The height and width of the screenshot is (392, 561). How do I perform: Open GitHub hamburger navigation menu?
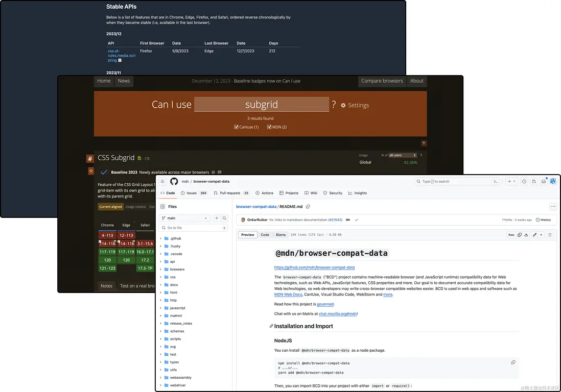162,182
